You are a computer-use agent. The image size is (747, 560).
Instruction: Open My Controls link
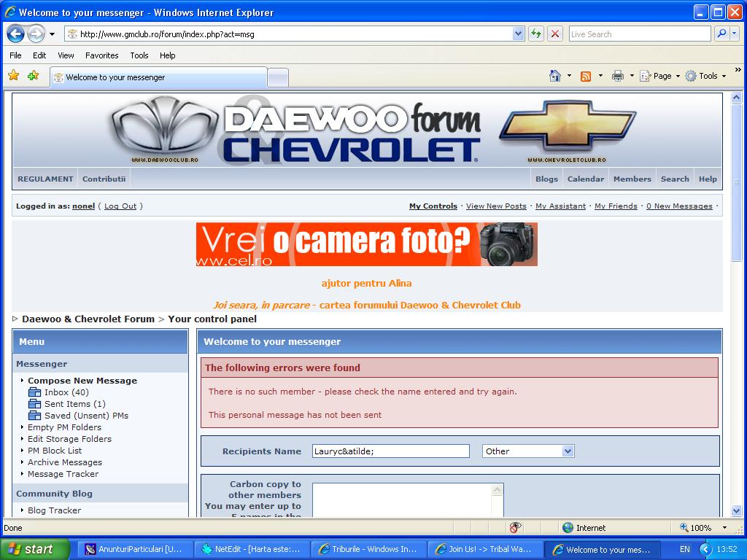tap(433, 206)
